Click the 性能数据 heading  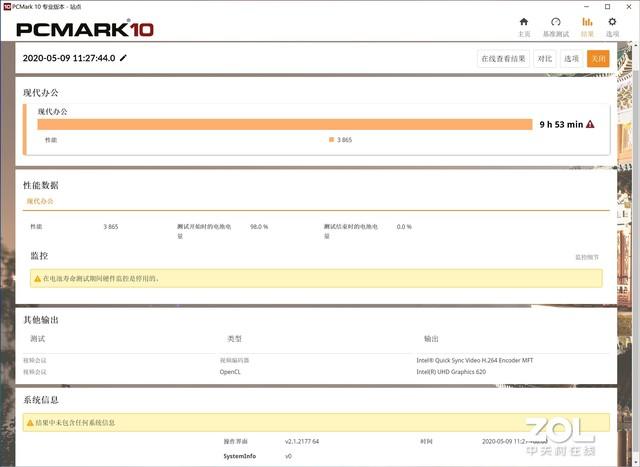pyautogui.click(x=41, y=185)
